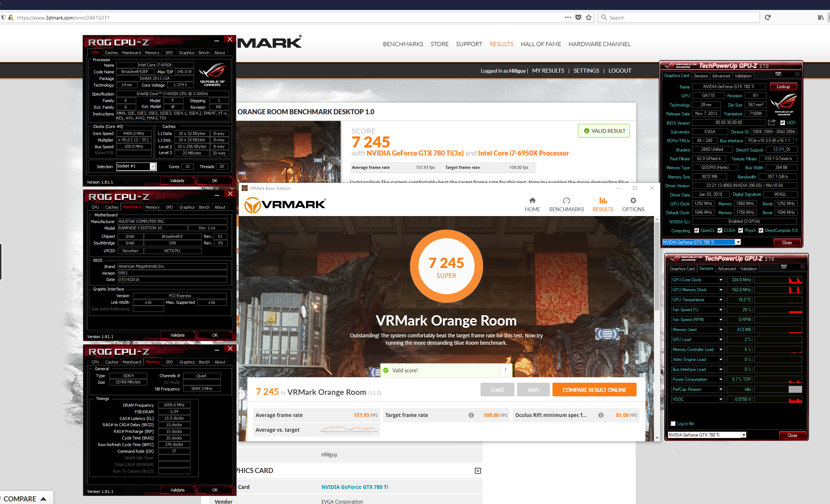Click info icon next to Oculus Rift minimum spec
830x504 pixels.
tap(601, 415)
